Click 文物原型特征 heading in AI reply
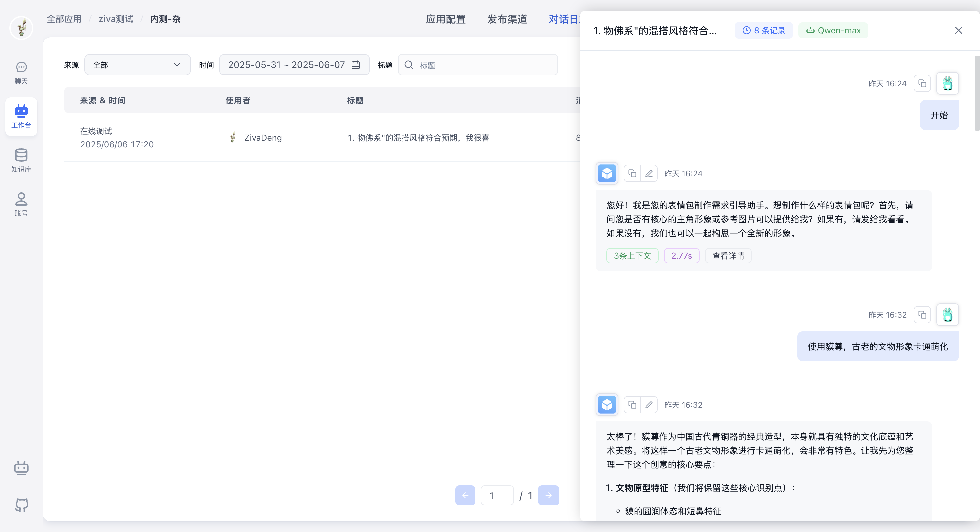Viewport: 980px width, 532px height. [642, 488]
